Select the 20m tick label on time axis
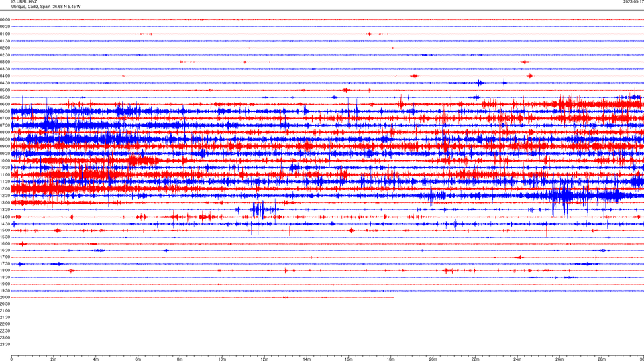This screenshot has height=362, width=644. (x=433, y=359)
